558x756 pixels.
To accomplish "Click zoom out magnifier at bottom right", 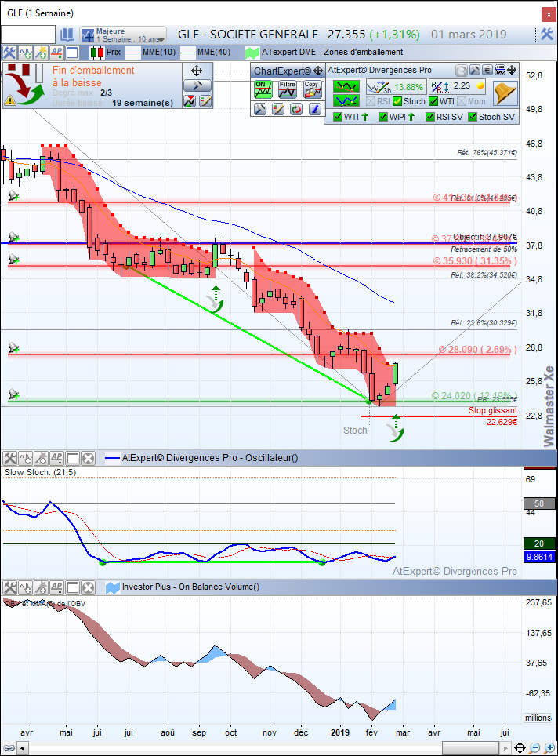I will [534, 748].
